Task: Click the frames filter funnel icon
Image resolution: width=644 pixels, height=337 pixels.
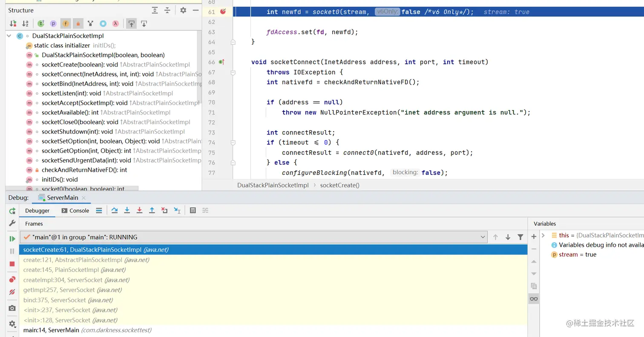Action: [x=520, y=237]
